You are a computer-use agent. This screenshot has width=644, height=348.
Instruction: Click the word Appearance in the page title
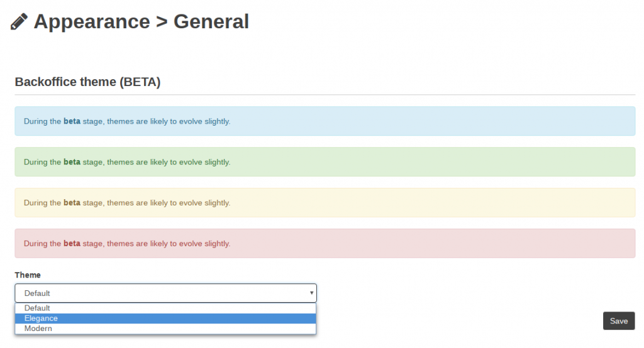point(92,22)
